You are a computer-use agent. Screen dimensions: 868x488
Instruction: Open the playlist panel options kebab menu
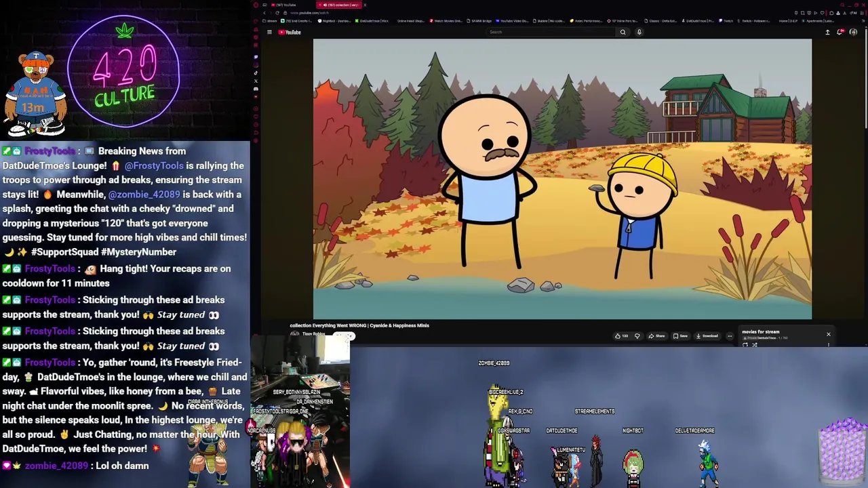[x=828, y=345]
